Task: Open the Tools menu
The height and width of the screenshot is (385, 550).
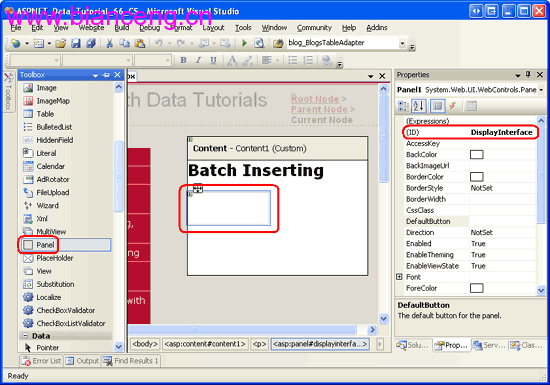Action: tap(243, 28)
